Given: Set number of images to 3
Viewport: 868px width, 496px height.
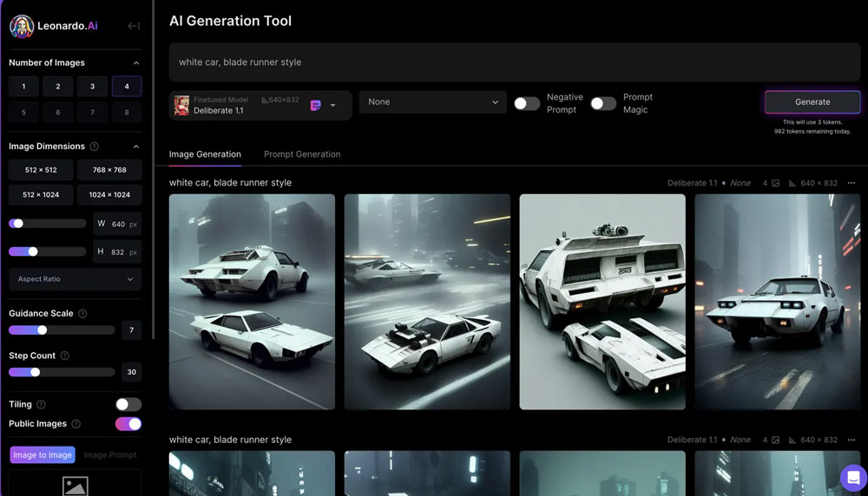Looking at the screenshot, I should tap(93, 86).
